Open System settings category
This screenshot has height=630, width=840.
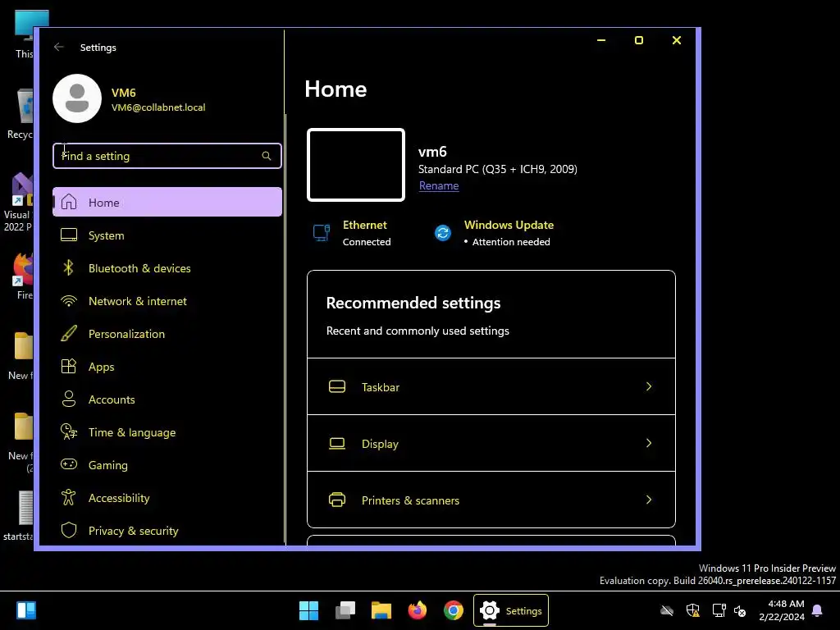tap(167, 235)
